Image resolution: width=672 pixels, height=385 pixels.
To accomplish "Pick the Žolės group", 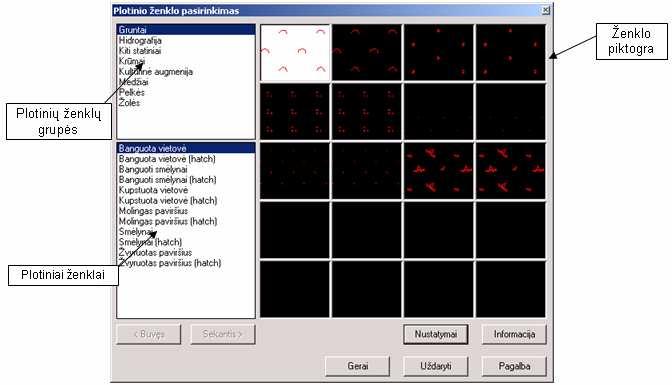I will click(x=129, y=102).
